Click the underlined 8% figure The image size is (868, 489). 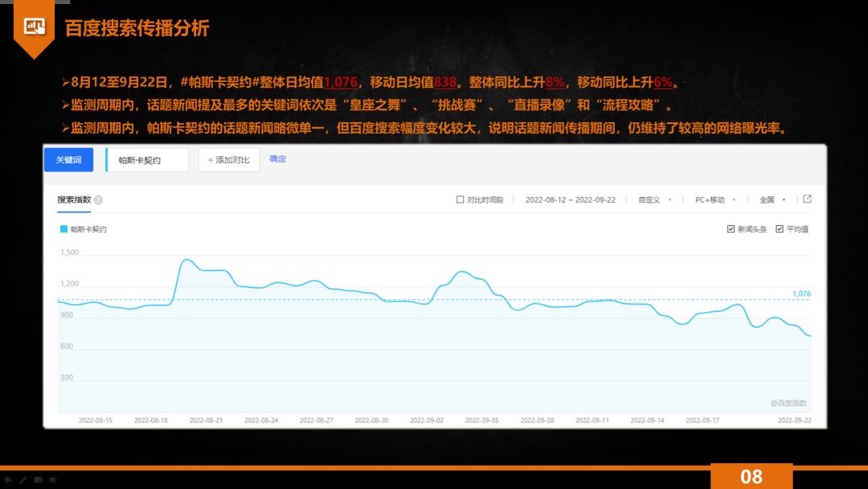[555, 83]
